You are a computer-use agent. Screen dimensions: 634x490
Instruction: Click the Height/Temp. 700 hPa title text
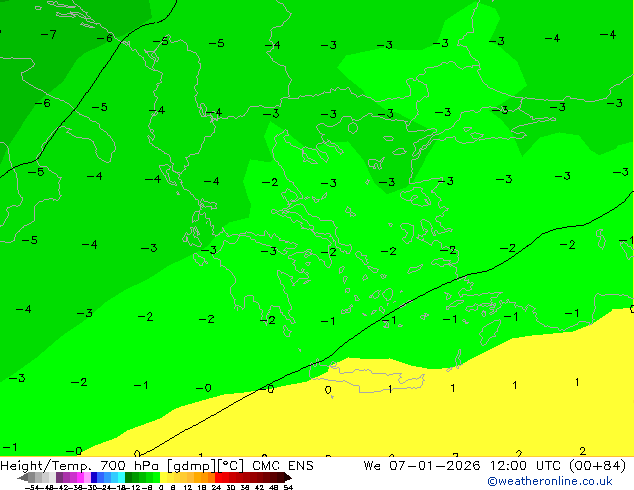click(79, 466)
